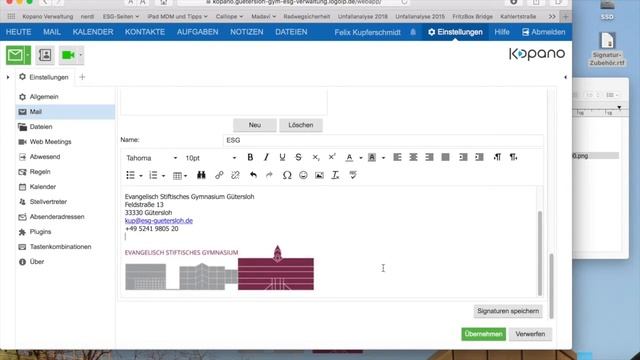Click the notification bell icon
The image size is (640, 360).
(x=413, y=32)
